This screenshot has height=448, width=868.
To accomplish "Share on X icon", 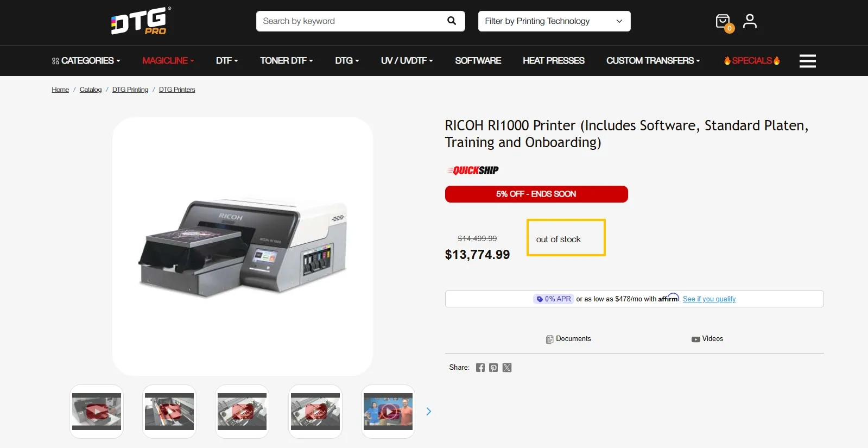I will tap(507, 368).
